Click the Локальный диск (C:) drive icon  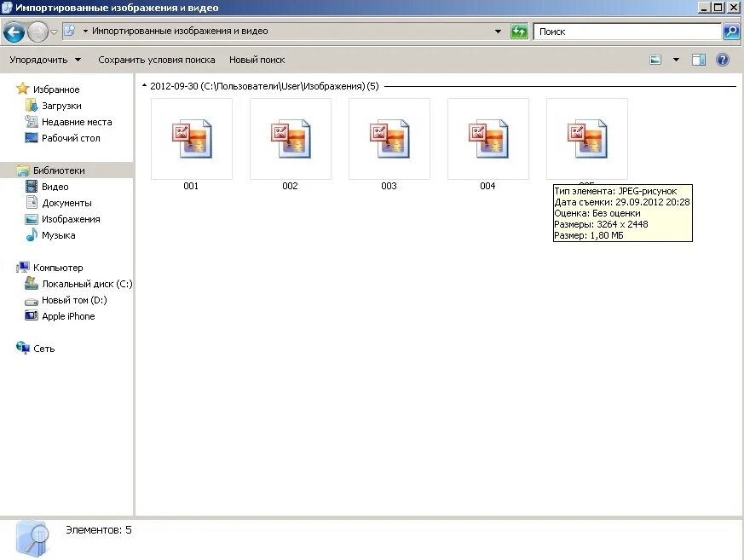tap(32, 283)
